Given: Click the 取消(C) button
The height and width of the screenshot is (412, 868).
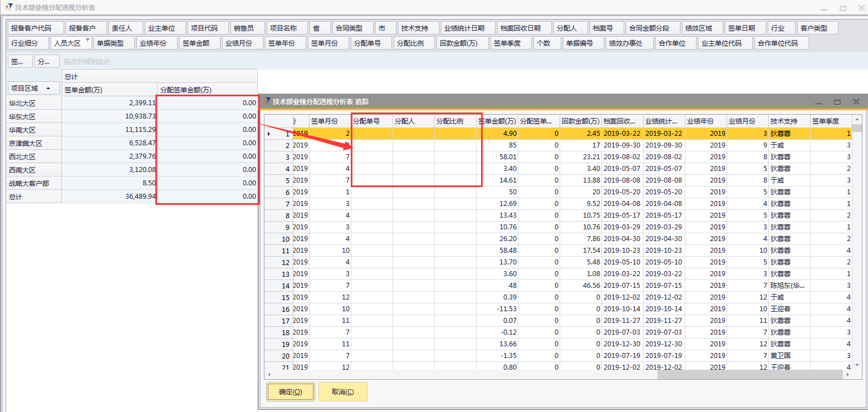Looking at the screenshot, I should [x=342, y=391].
